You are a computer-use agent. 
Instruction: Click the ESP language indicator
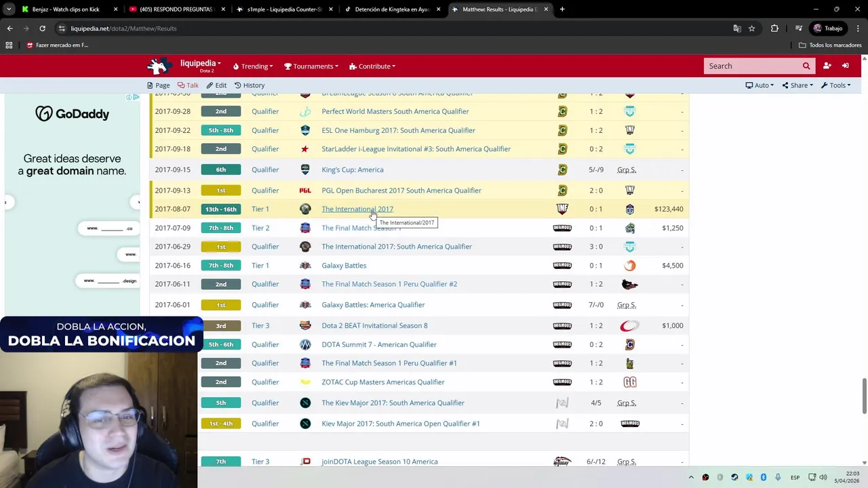795,477
